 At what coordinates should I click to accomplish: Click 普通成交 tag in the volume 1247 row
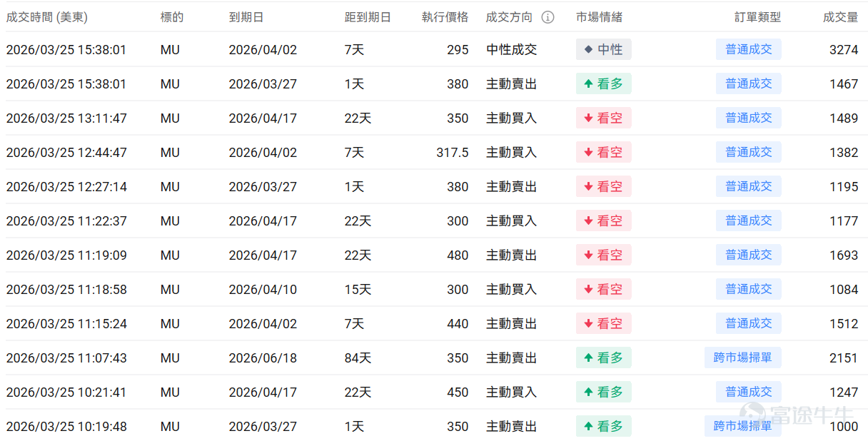click(749, 392)
